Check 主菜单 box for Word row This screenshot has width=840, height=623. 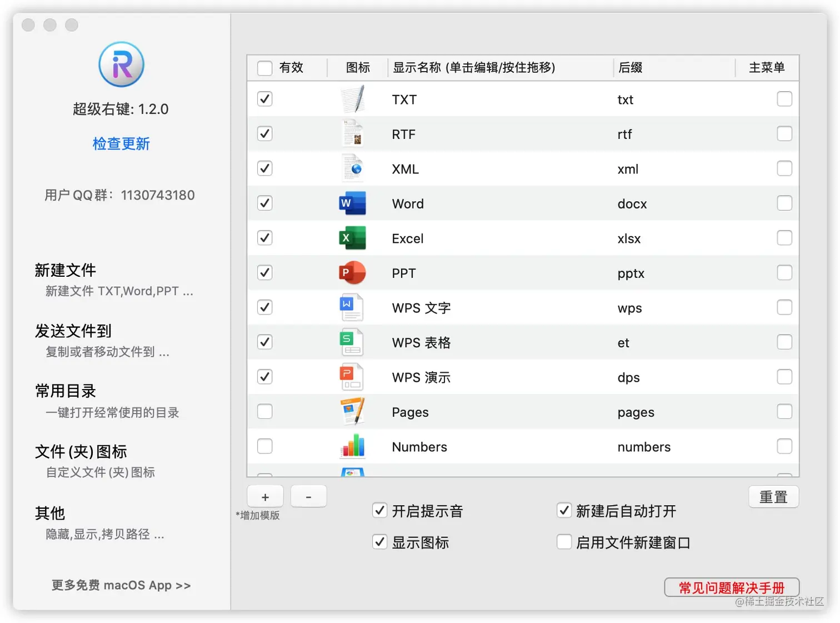[x=784, y=203]
